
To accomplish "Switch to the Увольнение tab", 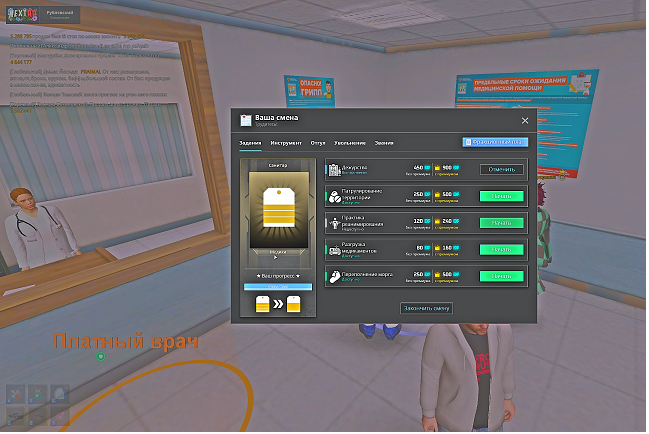I will [x=351, y=144].
